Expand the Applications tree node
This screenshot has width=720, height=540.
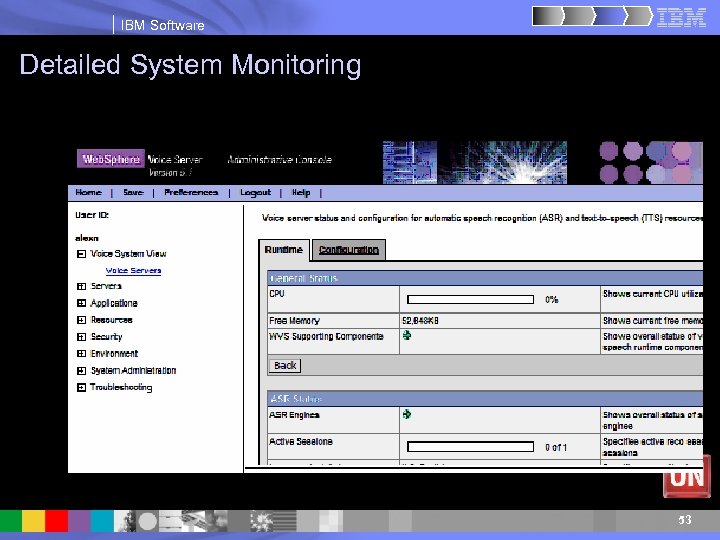click(81, 303)
